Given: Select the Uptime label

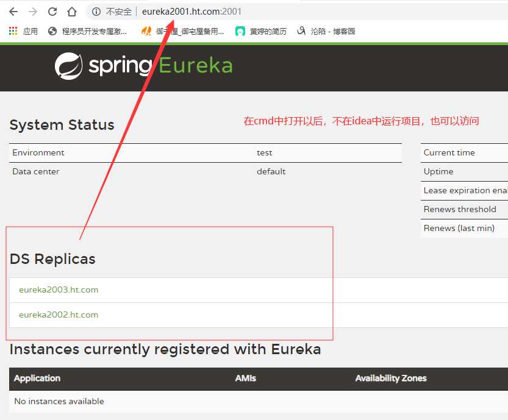Looking at the screenshot, I should point(438,172).
